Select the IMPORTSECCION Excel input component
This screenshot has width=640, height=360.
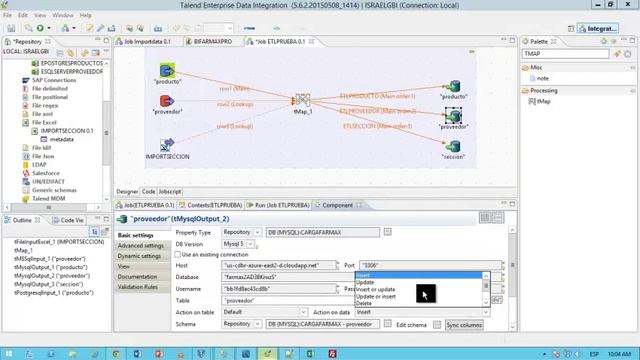point(167,145)
